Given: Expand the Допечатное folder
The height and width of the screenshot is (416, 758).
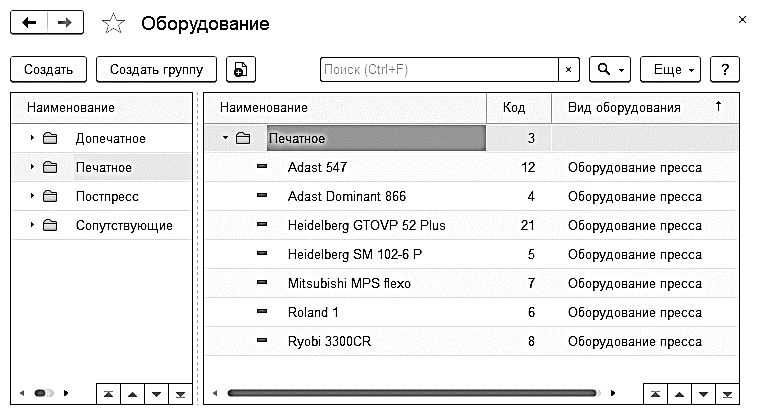Looking at the screenshot, I should tap(32, 138).
